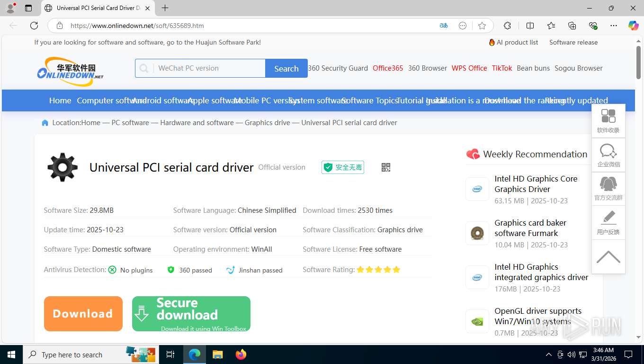Click the WeChat PC version search field
644x364 pixels.
click(x=208, y=68)
